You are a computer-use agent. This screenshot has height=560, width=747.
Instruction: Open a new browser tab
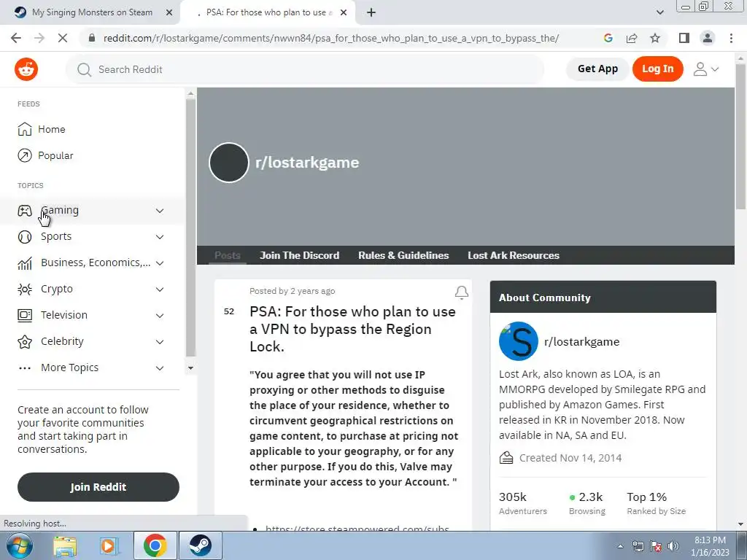click(371, 13)
